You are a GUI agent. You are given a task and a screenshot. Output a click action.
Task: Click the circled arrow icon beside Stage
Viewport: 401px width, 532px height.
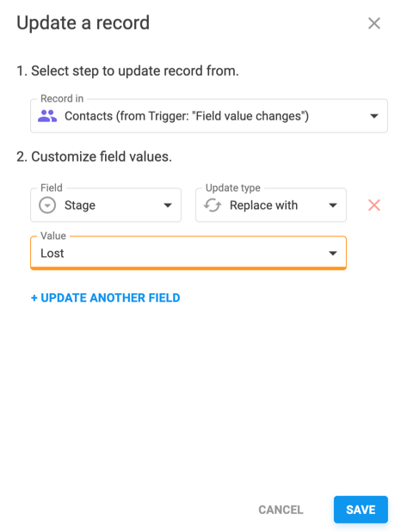click(47, 205)
